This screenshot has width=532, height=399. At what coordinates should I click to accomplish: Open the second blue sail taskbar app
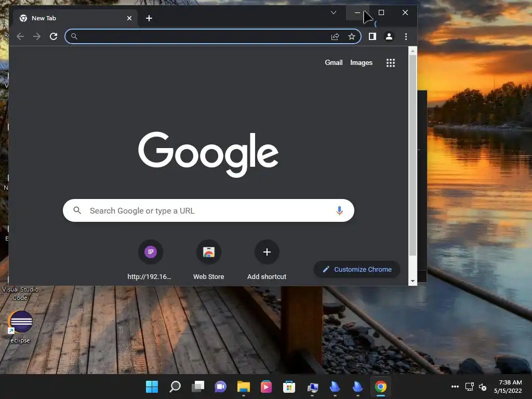click(357, 387)
